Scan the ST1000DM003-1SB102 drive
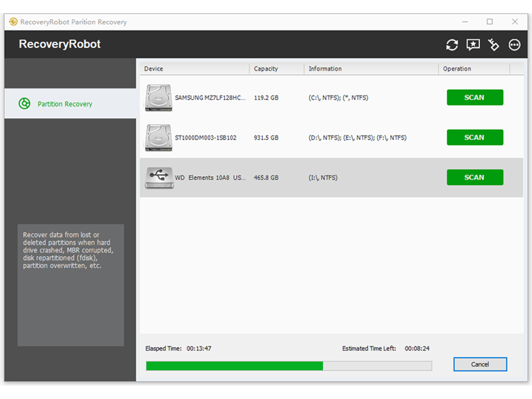532x399 pixels. click(475, 137)
